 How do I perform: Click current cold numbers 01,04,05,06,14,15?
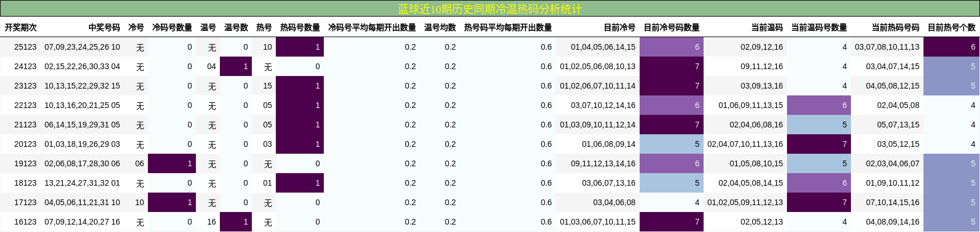(x=603, y=47)
